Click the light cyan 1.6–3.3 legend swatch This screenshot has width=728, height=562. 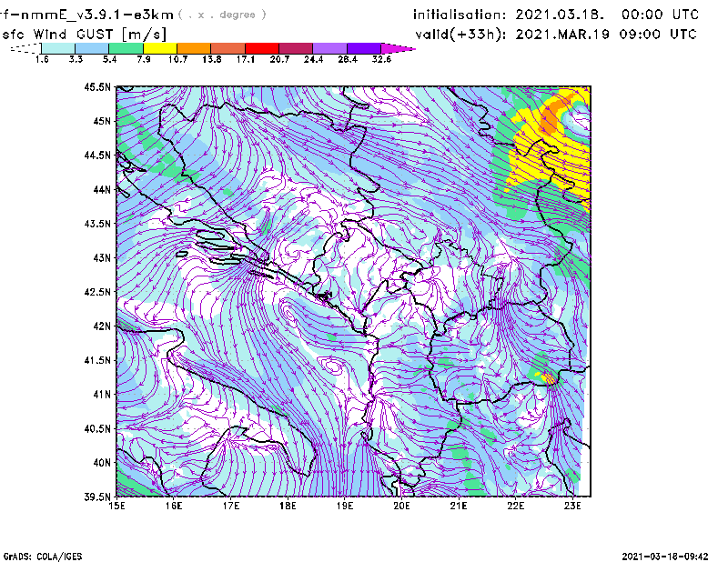(58, 48)
